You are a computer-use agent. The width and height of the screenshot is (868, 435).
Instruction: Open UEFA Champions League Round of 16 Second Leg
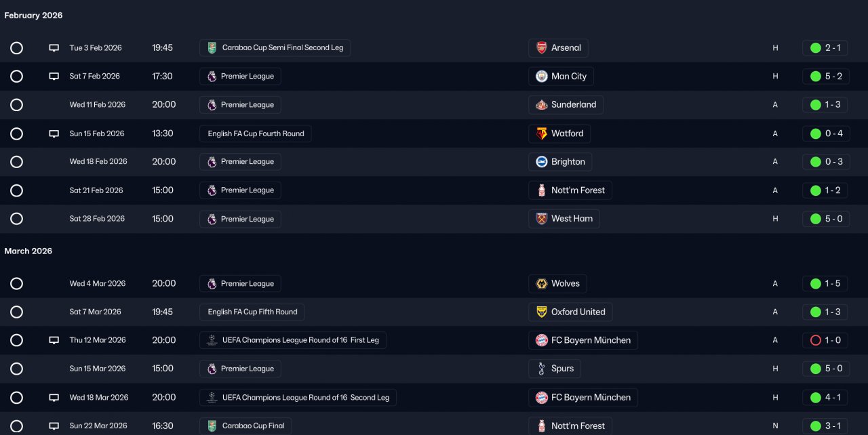coord(298,398)
